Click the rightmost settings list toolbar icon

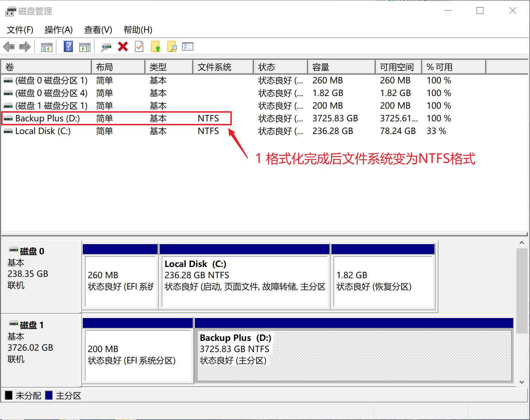(x=188, y=46)
